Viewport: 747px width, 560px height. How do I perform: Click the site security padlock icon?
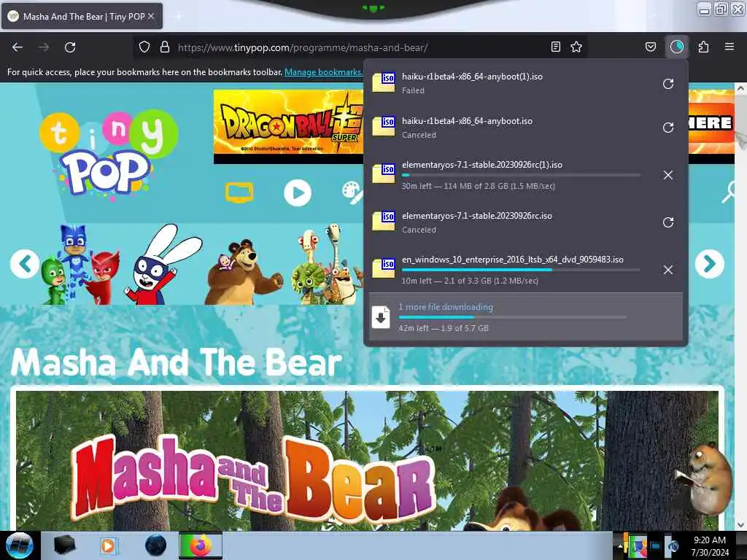[x=165, y=47]
